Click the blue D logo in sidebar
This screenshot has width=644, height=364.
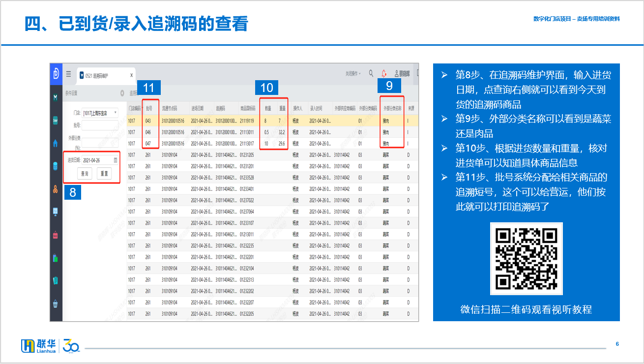point(56,74)
